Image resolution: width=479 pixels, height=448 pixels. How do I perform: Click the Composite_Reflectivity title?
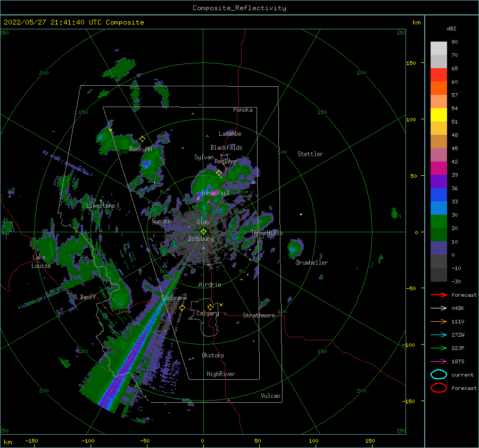[240, 8]
